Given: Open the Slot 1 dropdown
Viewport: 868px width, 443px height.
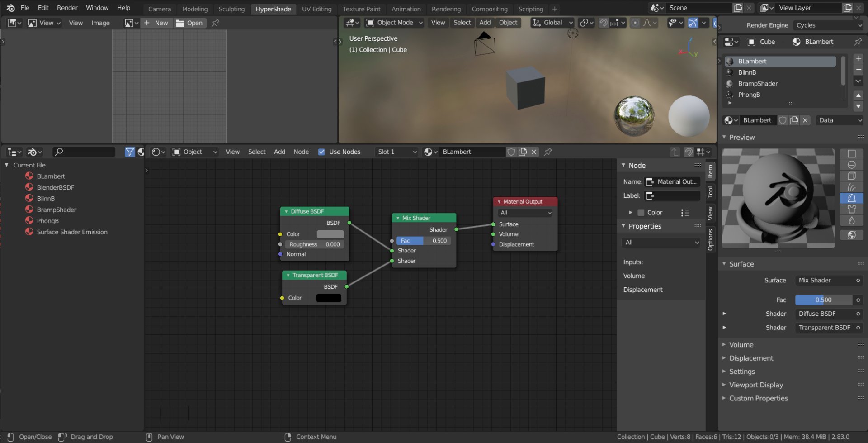Looking at the screenshot, I should pyautogui.click(x=396, y=152).
